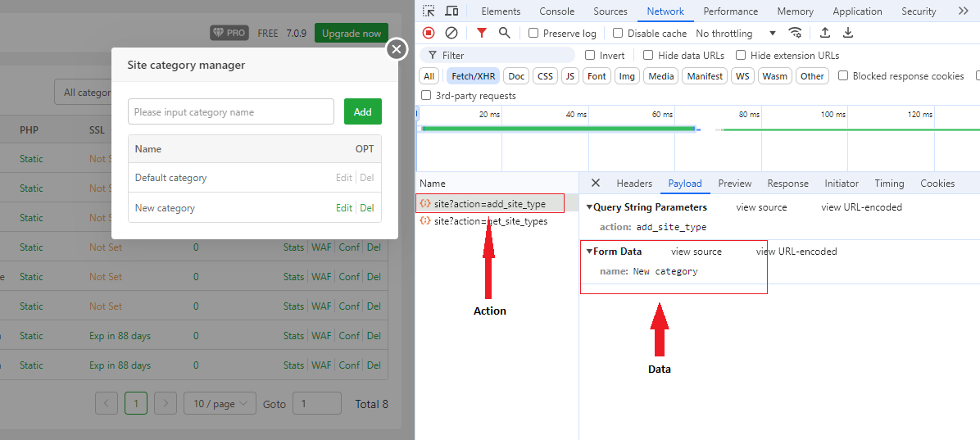Show the Headers tab
Screen dimensions: 980x440
tap(634, 183)
